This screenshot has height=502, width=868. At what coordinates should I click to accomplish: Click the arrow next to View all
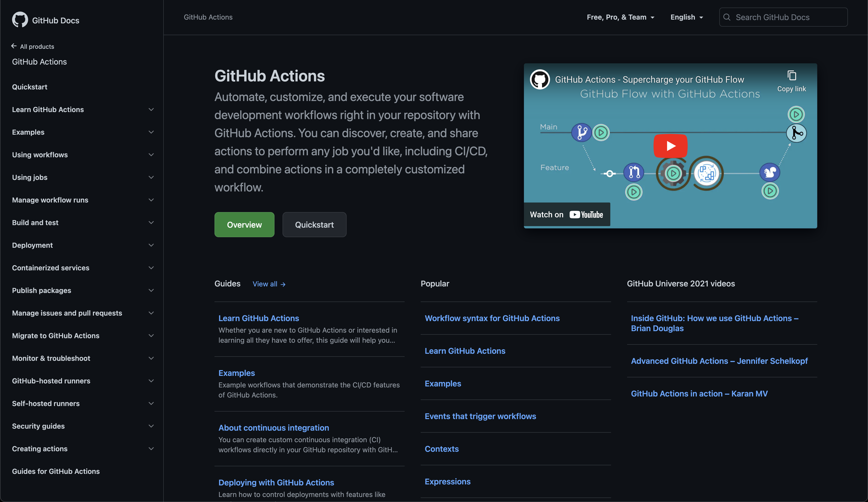click(283, 284)
